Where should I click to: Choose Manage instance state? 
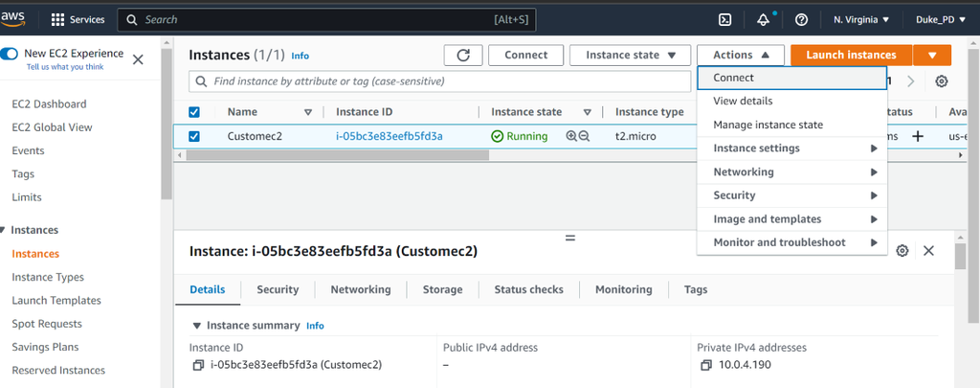coord(791,125)
